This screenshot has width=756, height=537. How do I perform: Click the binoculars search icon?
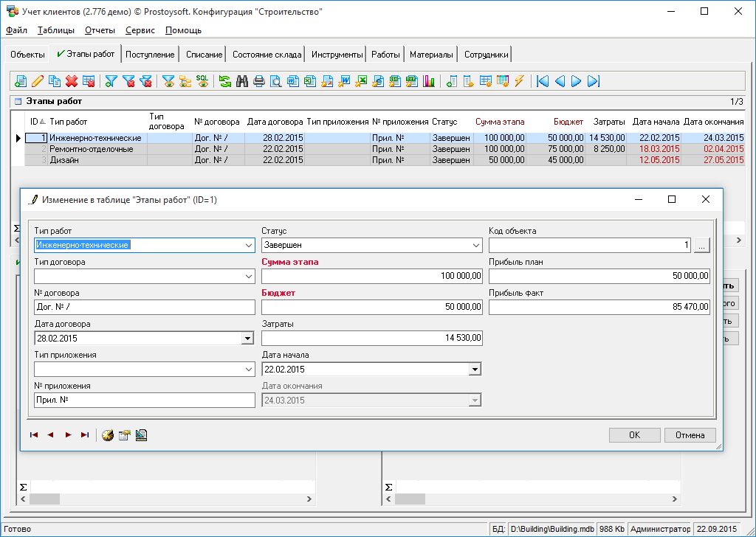[x=242, y=81]
